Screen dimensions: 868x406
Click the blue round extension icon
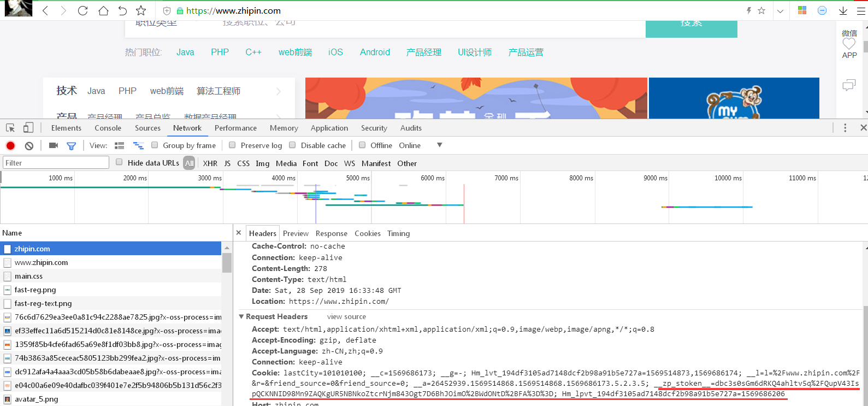click(x=822, y=10)
